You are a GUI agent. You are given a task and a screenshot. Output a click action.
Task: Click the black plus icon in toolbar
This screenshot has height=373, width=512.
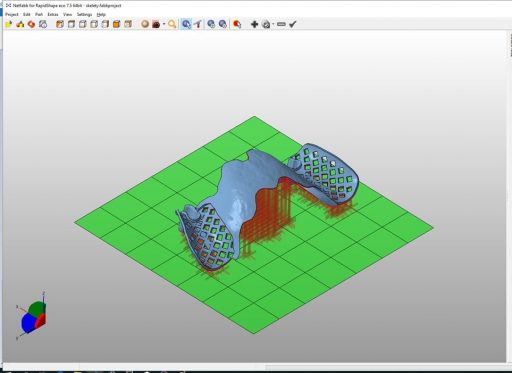[254, 24]
